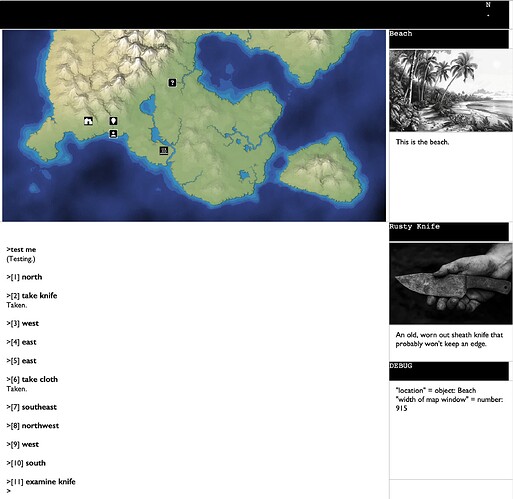Click the "width of map window" debug value
This screenshot has height=499, width=513.
[449, 404]
